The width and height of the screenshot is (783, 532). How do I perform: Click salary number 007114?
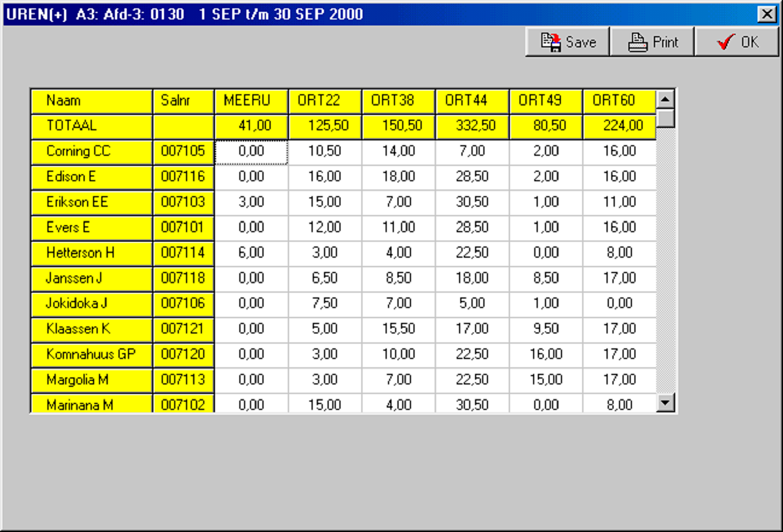184,254
